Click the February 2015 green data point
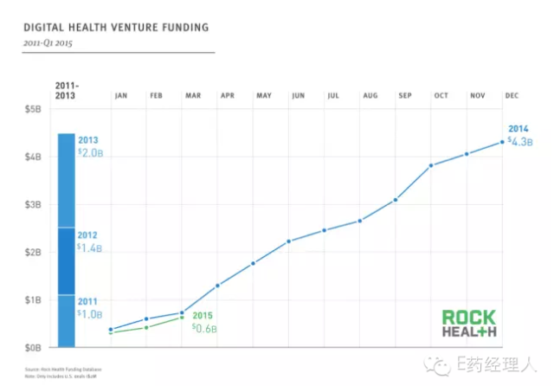Screen dimensions: 554x392 tap(146, 328)
